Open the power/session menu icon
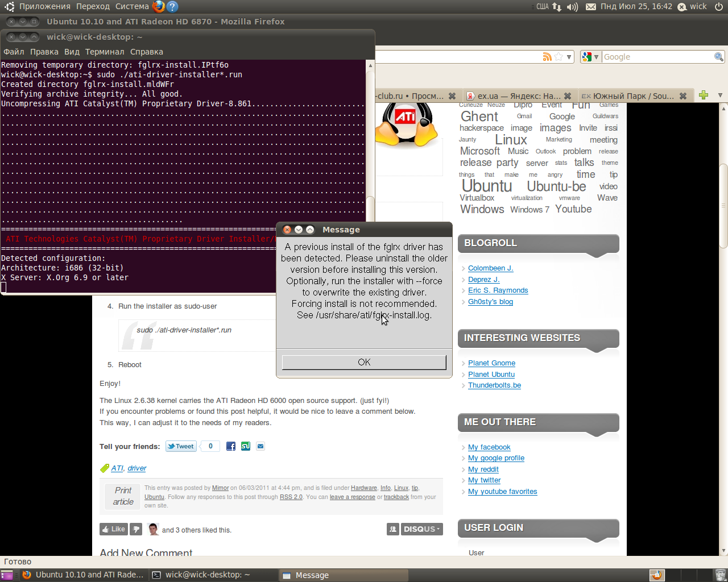Image resolution: width=728 pixels, height=582 pixels. pos(719,7)
